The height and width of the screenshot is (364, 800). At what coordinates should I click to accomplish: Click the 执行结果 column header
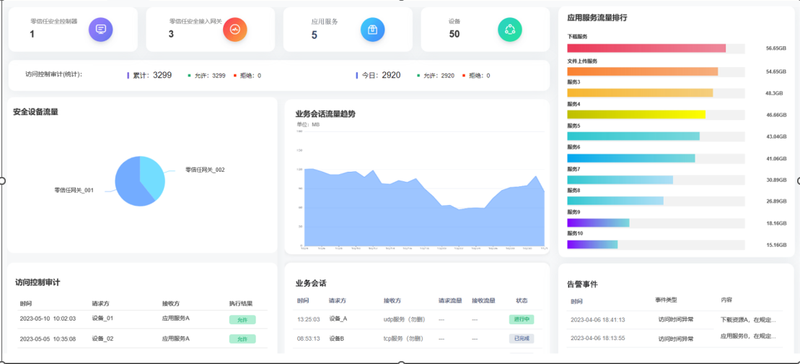coord(241,303)
